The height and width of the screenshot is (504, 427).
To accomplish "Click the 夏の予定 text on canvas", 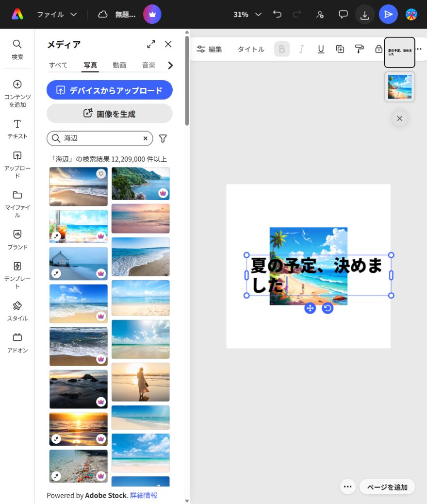I will coord(316,275).
